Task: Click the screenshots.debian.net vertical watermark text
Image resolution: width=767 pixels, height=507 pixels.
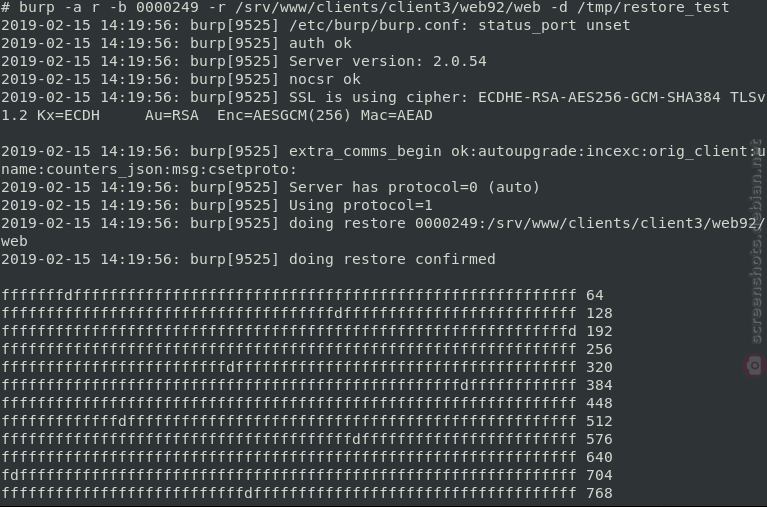Action: pyautogui.click(x=756, y=242)
